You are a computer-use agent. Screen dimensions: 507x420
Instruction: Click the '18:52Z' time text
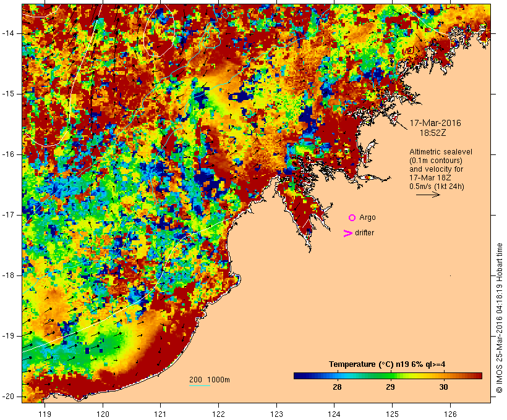(433, 133)
